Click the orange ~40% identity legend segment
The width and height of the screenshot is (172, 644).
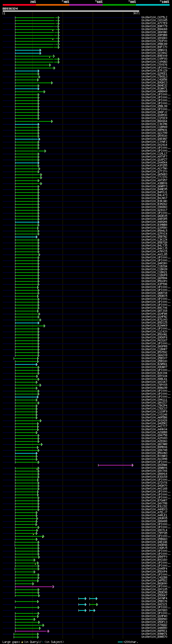pyautogui.click(x=53, y=5)
